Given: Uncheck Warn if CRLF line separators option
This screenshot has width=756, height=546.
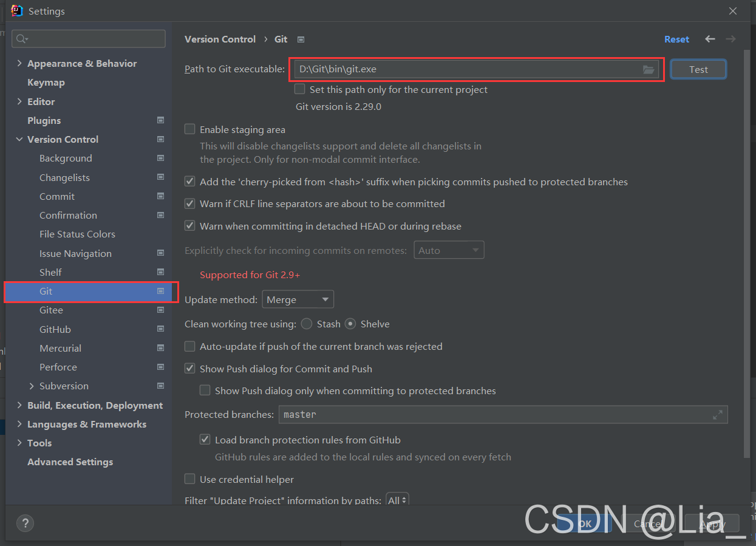Looking at the screenshot, I should point(190,203).
